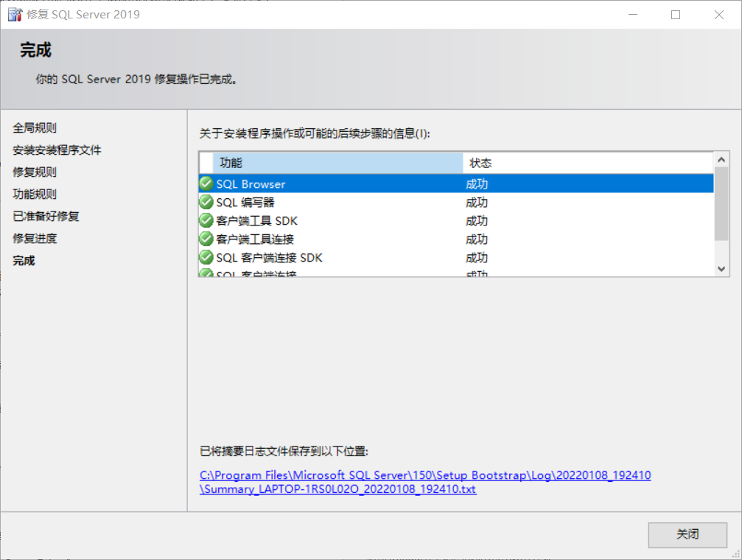The height and width of the screenshot is (560, 742).
Task: Select the 完成 step in sidebar
Action: (x=24, y=260)
